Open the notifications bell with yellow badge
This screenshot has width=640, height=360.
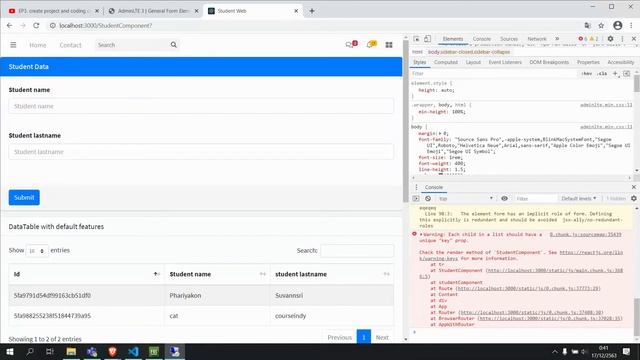tap(371, 44)
